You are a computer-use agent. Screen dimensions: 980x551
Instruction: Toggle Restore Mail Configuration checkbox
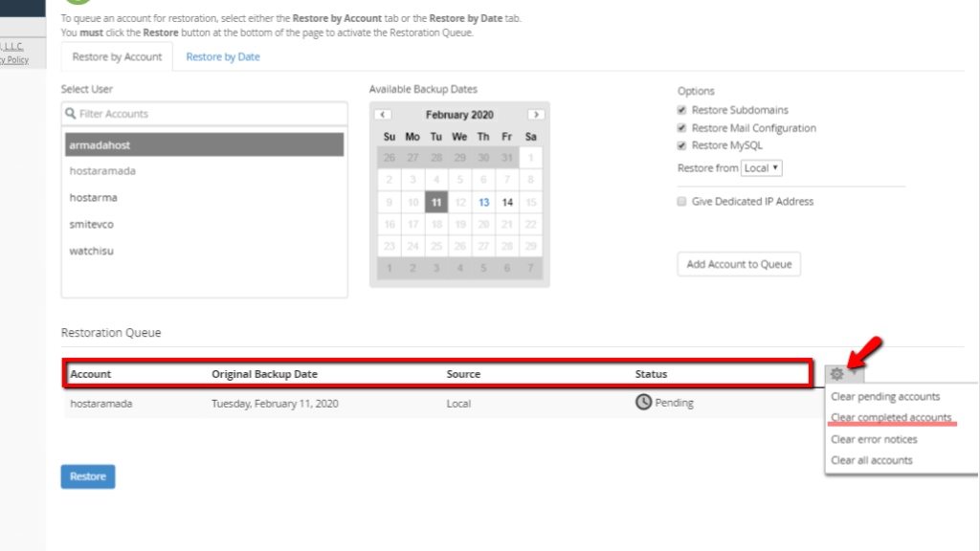coord(681,127)
